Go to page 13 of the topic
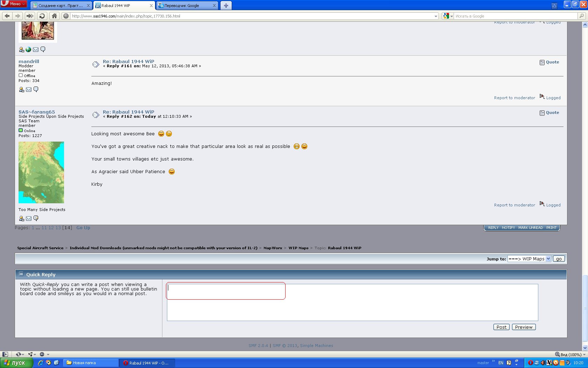This screenshot has height=368, width=588. point(58,228)
